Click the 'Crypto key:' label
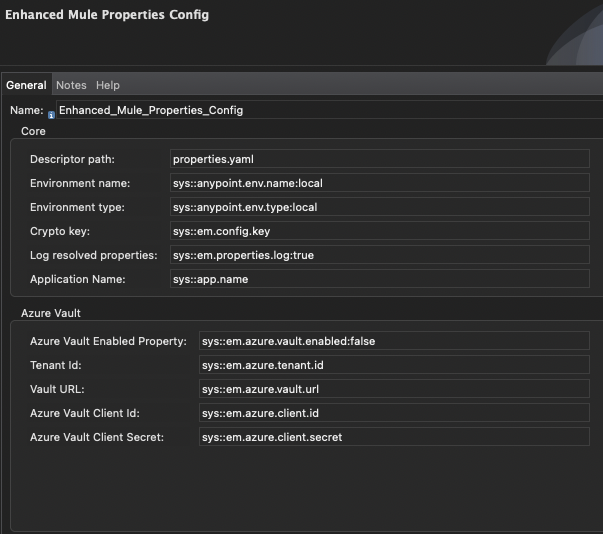This screenshot has height=534, width=603. pyautogui.click(x=60, y=231)
